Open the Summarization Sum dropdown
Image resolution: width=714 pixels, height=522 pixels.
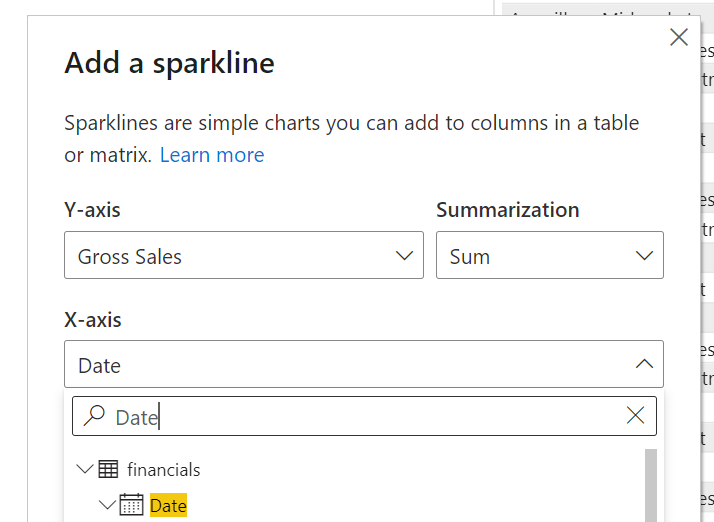[549, 256]
